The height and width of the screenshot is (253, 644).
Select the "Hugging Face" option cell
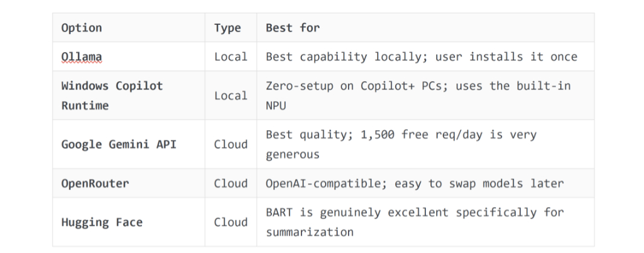[101, 222]
